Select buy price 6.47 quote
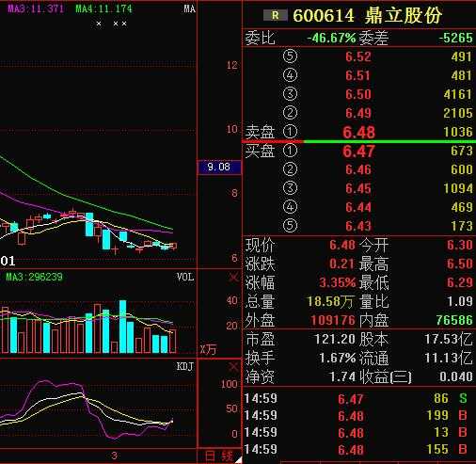Viewport: 476px width, 464px height. point(358,152)
